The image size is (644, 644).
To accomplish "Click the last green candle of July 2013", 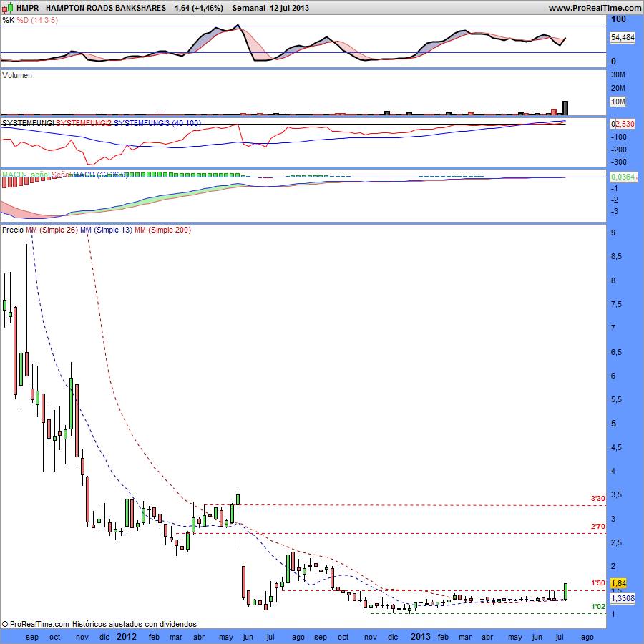I will [x=565, y=592].
